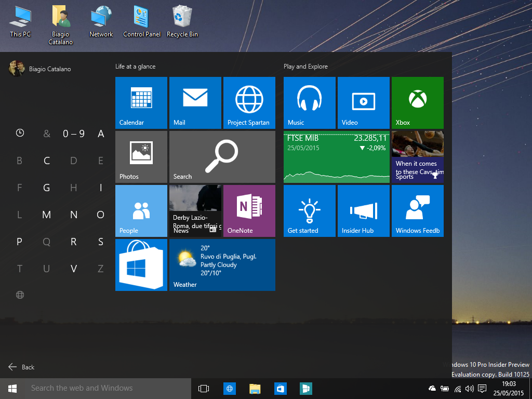Open the News live tile
Image resolution: width=532 pixels, height=399 pixels.
coord(195,211)
